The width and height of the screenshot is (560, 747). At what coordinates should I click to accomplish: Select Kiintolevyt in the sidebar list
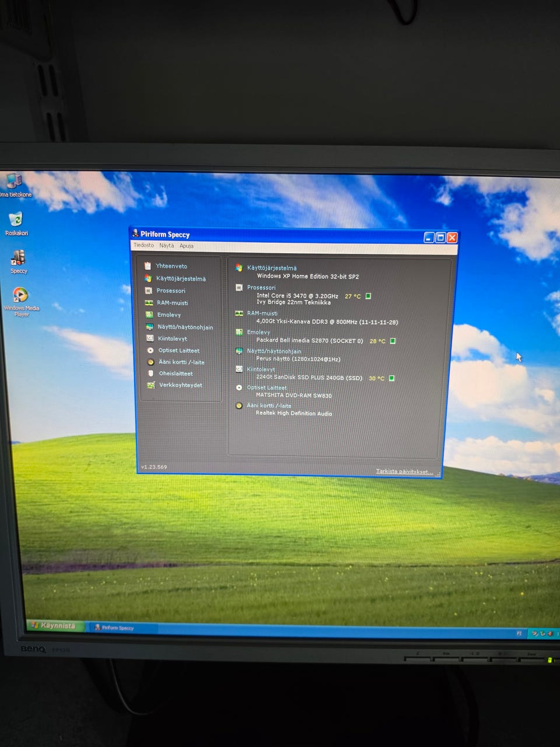(173, 338)
